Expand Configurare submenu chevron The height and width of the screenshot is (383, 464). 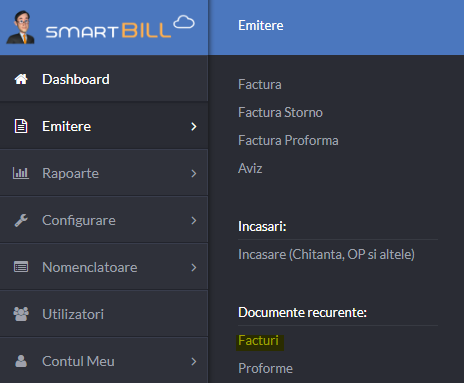coord(194,220)
